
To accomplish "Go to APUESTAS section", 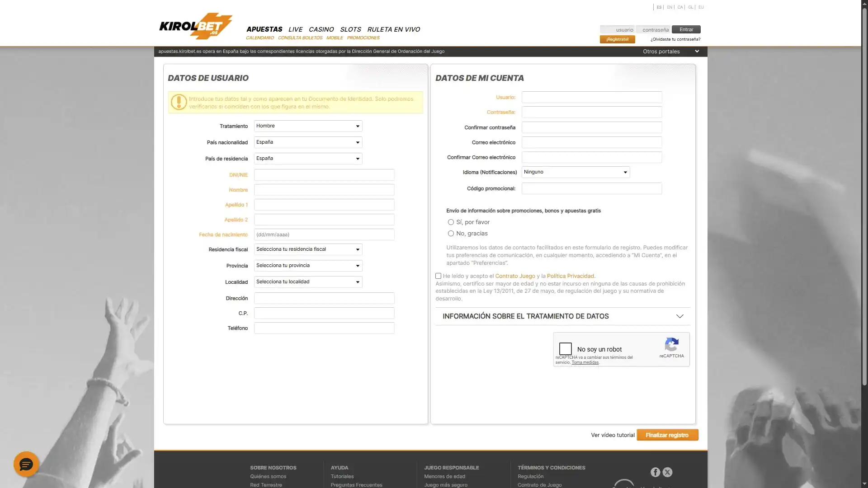I will pos(264,29).
